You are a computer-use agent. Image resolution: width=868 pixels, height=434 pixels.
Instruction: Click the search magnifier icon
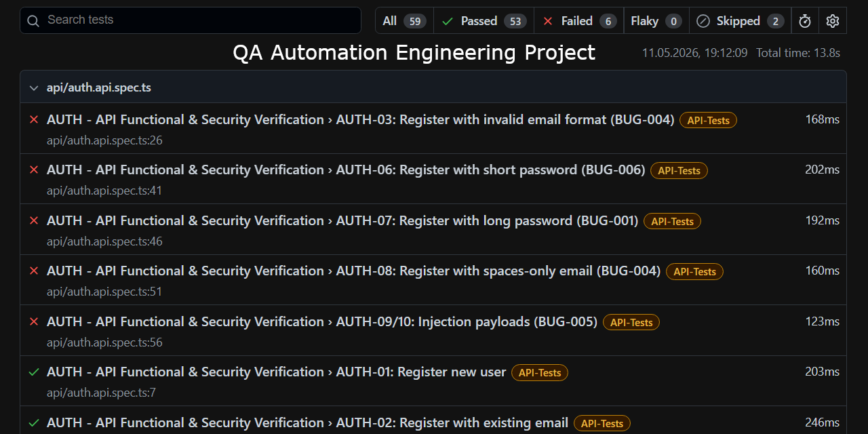33,21
